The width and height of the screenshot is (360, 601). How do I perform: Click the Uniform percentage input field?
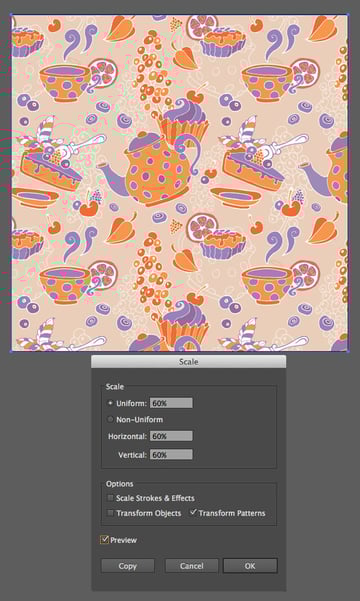point(171,403)
